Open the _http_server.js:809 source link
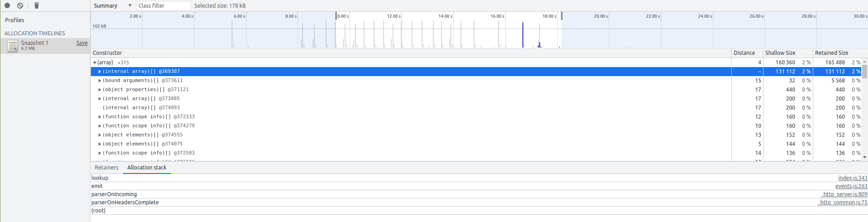 844,194
